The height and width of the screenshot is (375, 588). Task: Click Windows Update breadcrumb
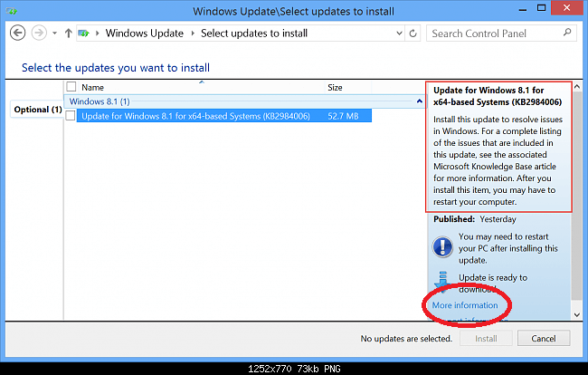coord(145,34)
